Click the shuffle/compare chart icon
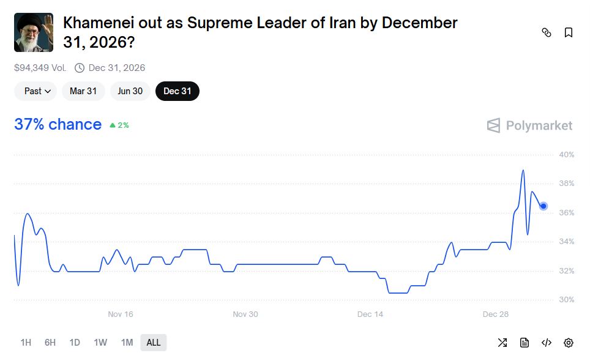590x364 pixels. (502, 343)
